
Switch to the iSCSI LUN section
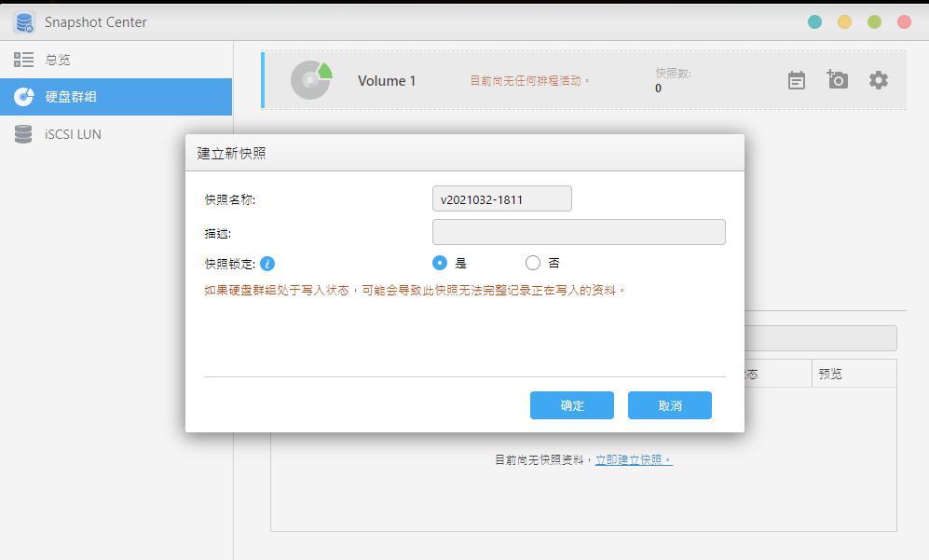point(65,133)
